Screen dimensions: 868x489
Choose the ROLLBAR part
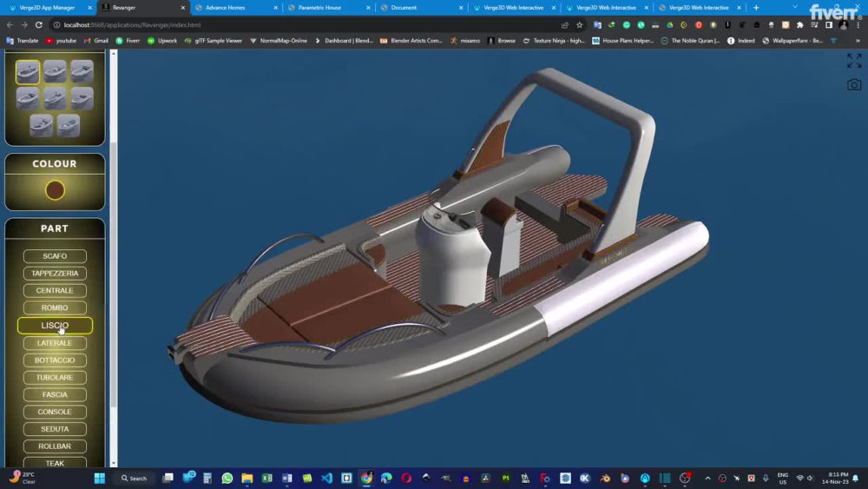pyautogui.click(x=55, y=446)
